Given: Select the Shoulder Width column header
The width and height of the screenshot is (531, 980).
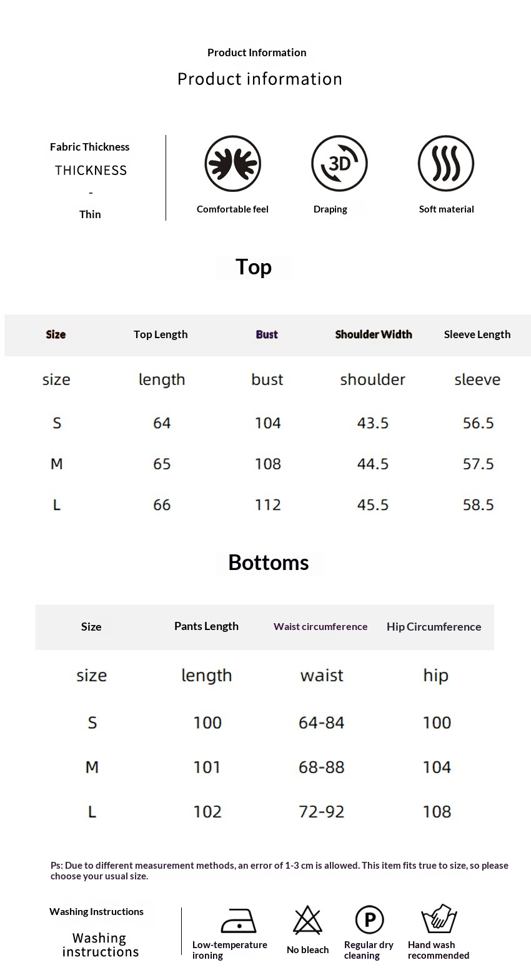Looking at the screenshot, I should [x=374, y=334].
